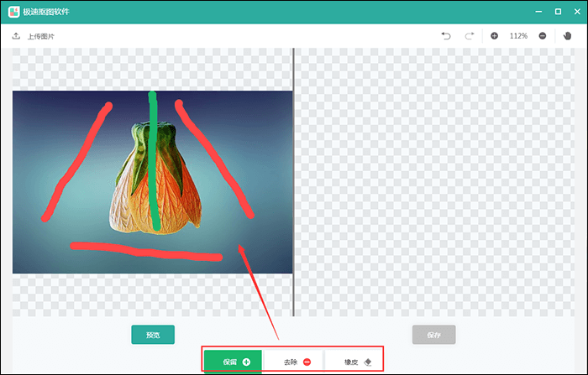Viewport: 588px width, 375px height.
Task: Minimize the application window
Action: coord(538,12)
